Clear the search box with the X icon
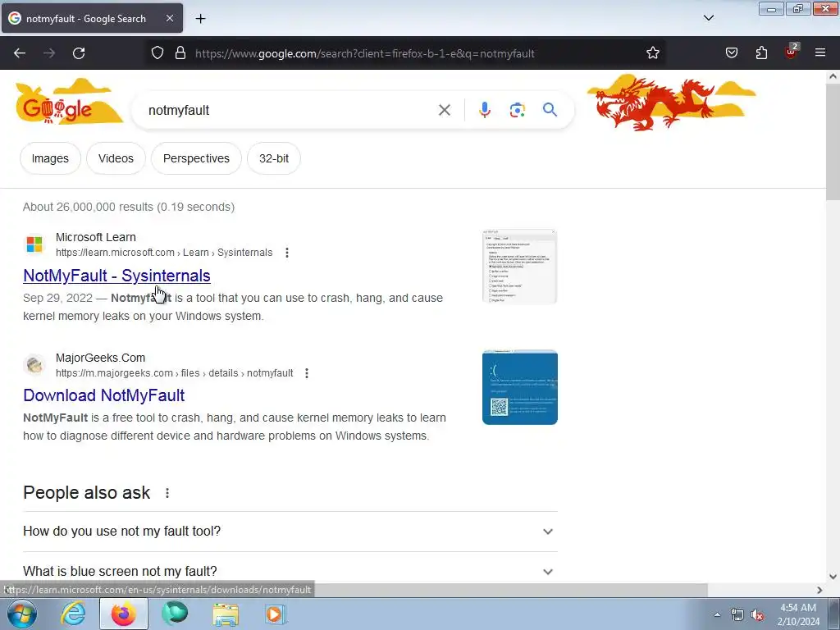This screenshot has width=840, height=630. click(x=444, y=111)
